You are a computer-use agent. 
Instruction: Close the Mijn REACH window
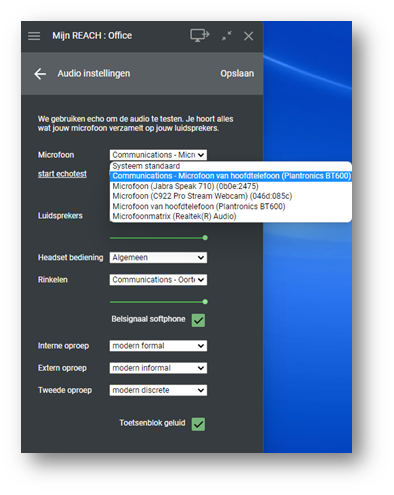point(248,36)
